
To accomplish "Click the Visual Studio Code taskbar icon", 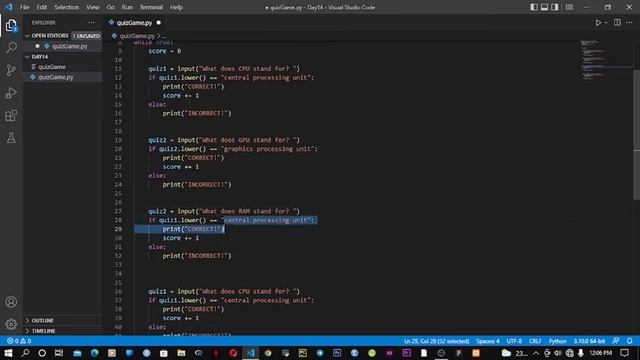I will point(251,353).
